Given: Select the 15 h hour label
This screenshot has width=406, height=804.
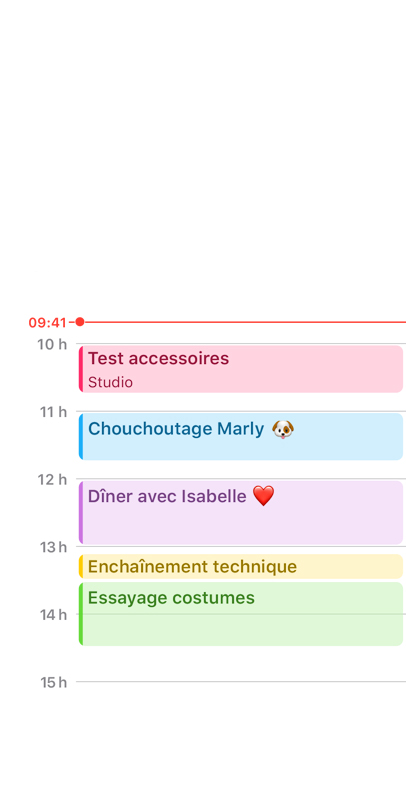Looking at the screenshot, I should click(x=53, y=682).
